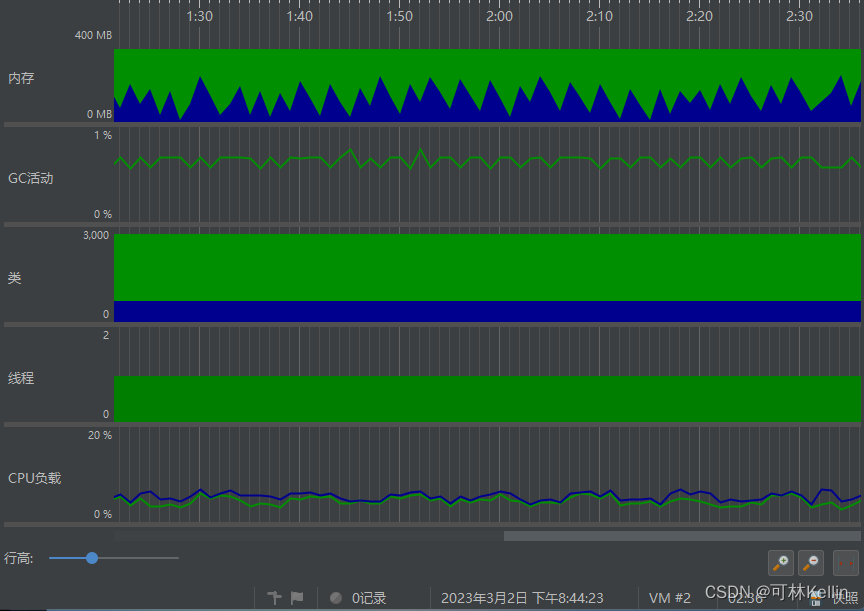The image size is (864, 611).
Task: Click the zoom in magnifier icon
Action: (781, 563)
